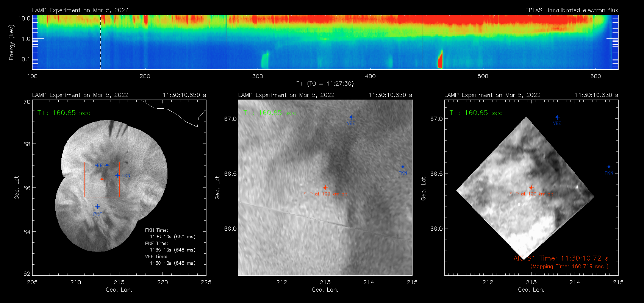Click the 100 tick on the spectrogram time axis
The height and width of the screenshot is (303, 644).
(x=32, y=76)
